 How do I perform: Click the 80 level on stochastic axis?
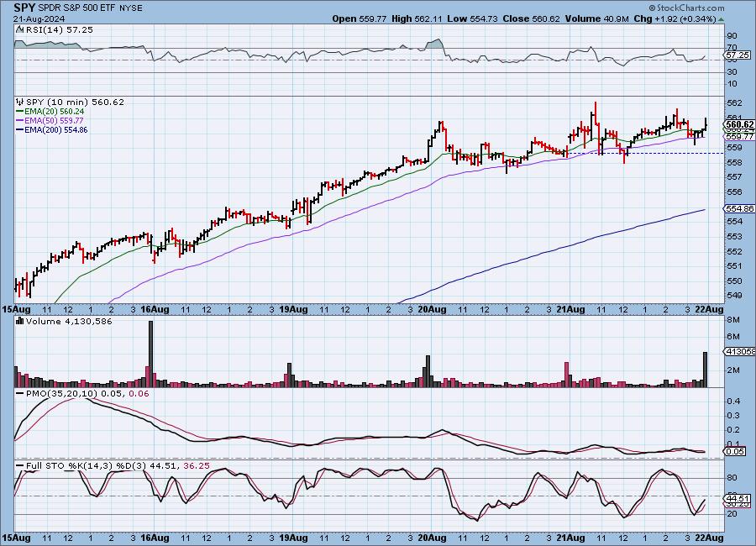[732, 477]
